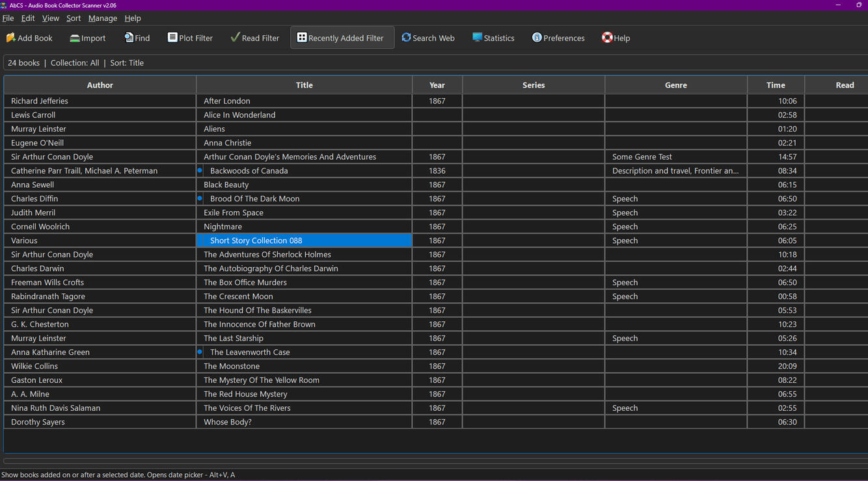Open the Manage menu
Viewport: 868px width, 481px height.
pyautogui.click(x=103, y=18)
